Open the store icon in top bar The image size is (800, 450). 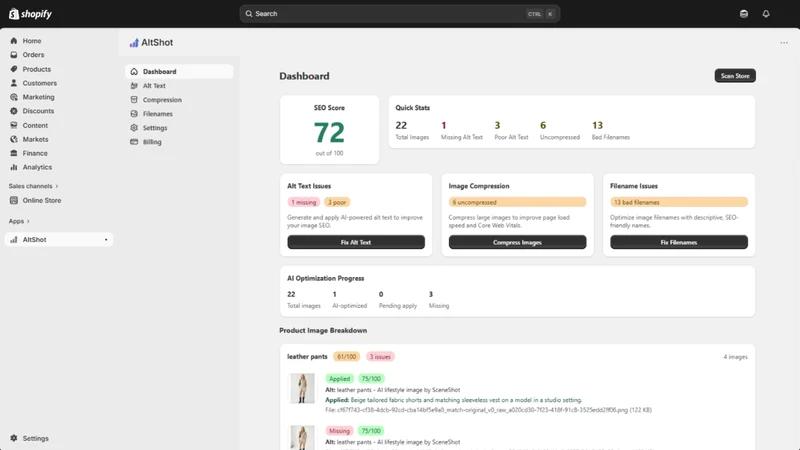click(x=744, y=14)
